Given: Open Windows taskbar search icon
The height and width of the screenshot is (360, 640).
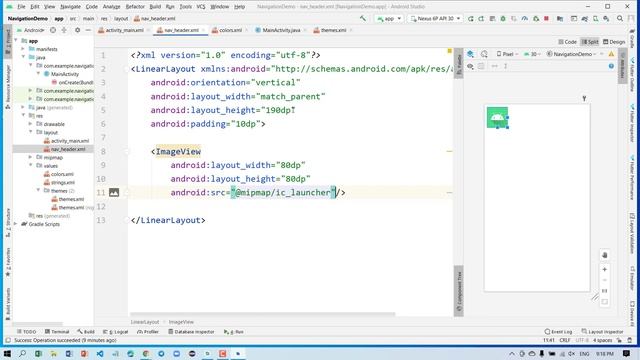Looking at the screenshot, I should pyautogui.click(x=22, y=353).
